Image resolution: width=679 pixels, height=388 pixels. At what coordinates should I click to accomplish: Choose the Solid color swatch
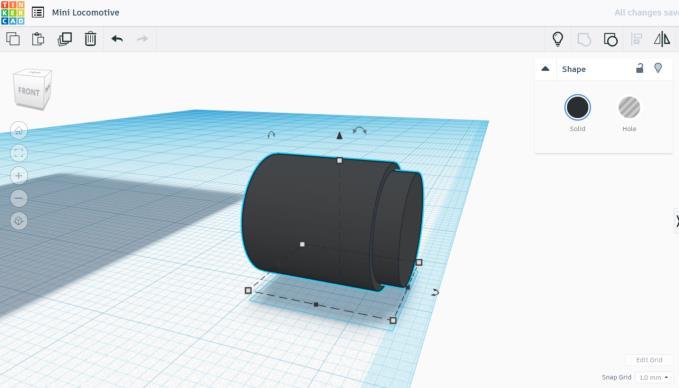(x=577, y=107)
